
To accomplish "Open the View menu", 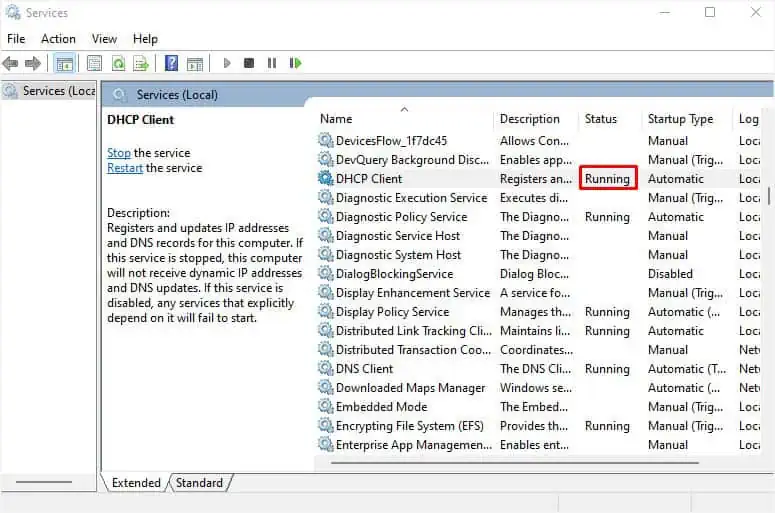I will [104, 39].
